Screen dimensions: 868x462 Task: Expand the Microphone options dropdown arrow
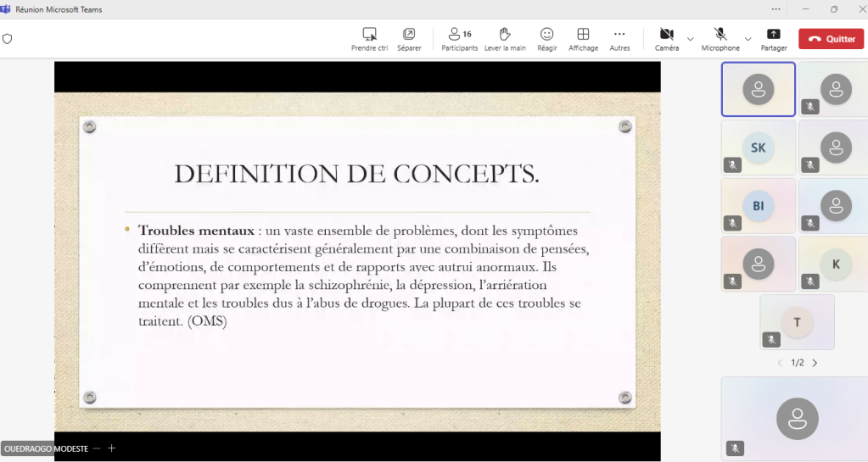(x=748, y=39)
